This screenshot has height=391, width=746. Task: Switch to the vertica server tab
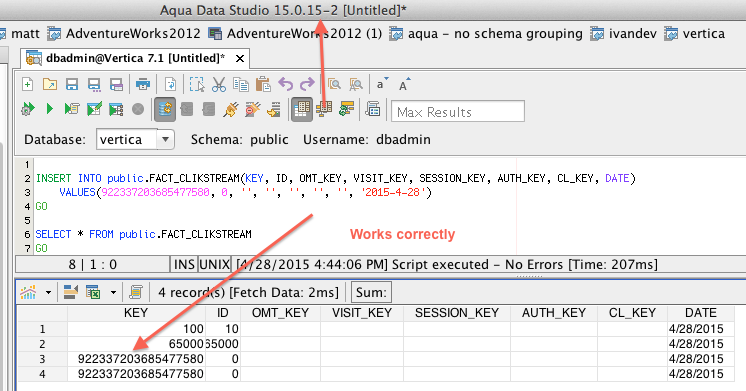tap(695, 34)
